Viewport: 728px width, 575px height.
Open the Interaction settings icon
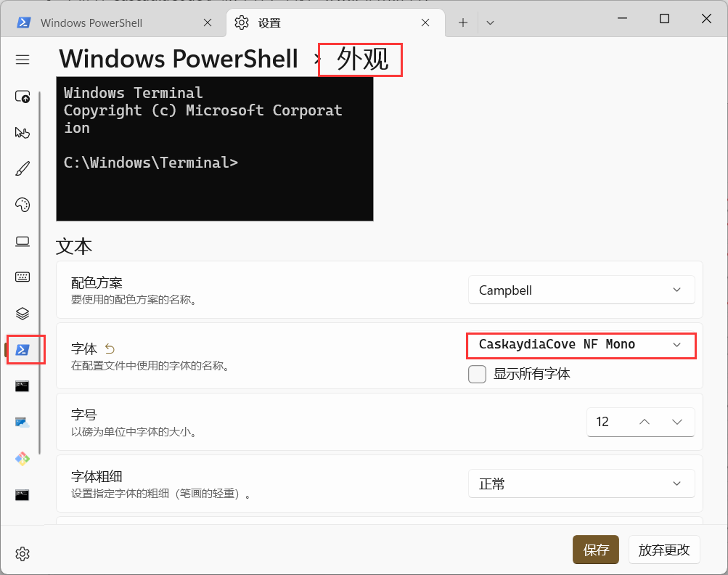pos(23,132)
